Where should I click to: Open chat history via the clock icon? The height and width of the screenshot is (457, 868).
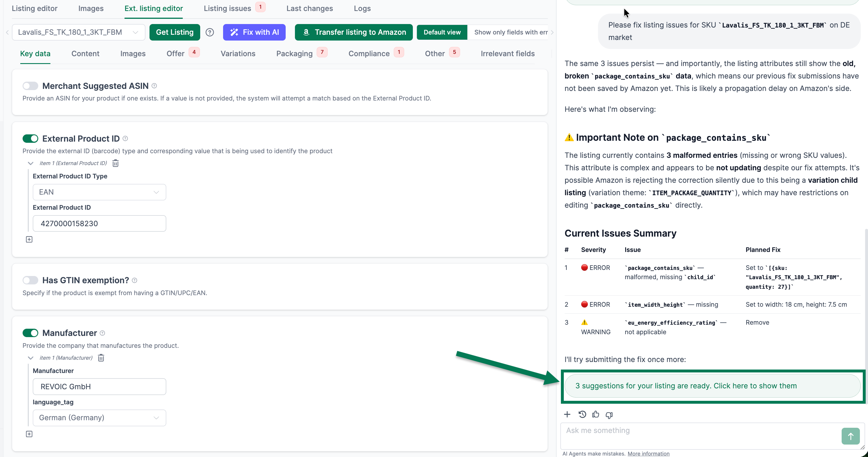tap(582, 414)
